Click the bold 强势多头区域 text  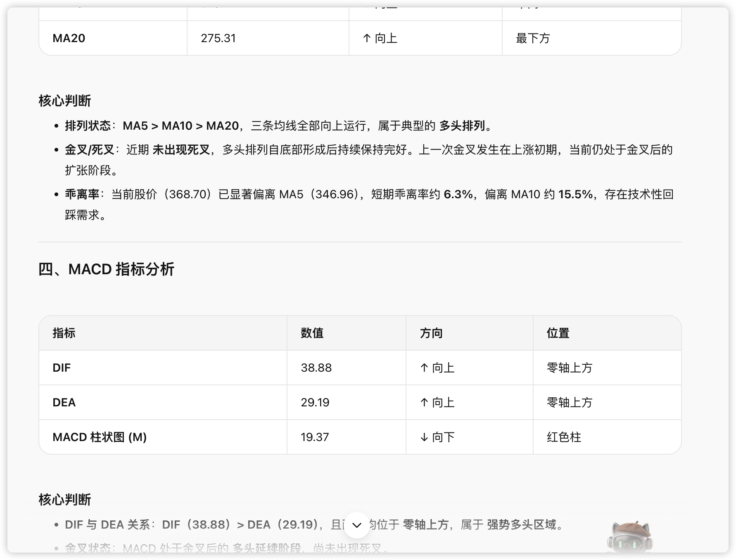(x=522, y=524)
